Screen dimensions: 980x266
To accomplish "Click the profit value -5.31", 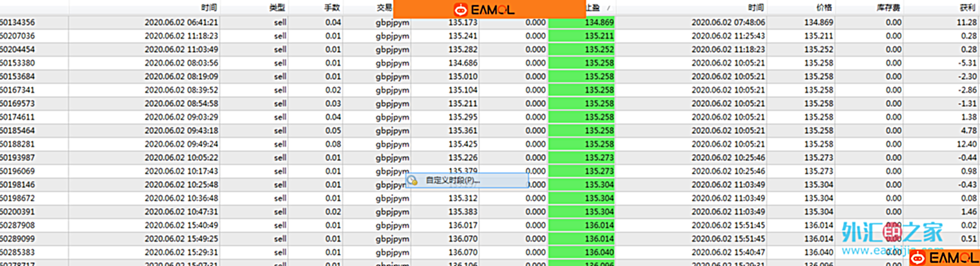I will pyautogui.click(x=967, y=62).
